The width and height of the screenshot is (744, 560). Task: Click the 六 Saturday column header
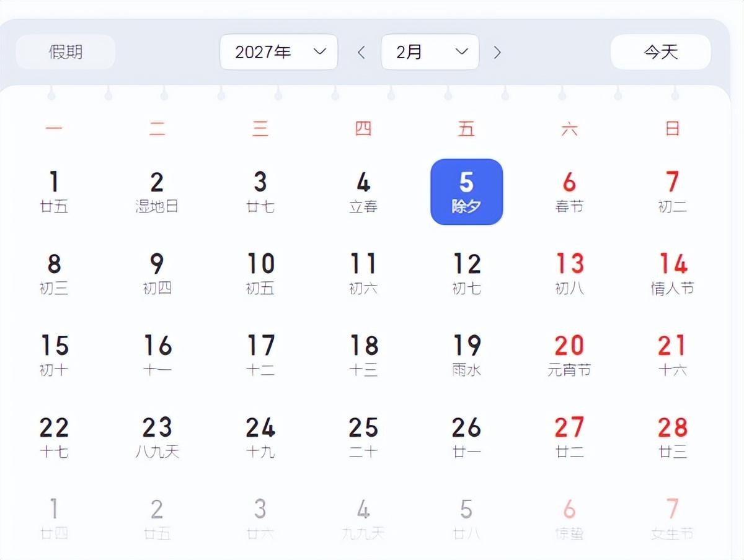tap(569, 129)
